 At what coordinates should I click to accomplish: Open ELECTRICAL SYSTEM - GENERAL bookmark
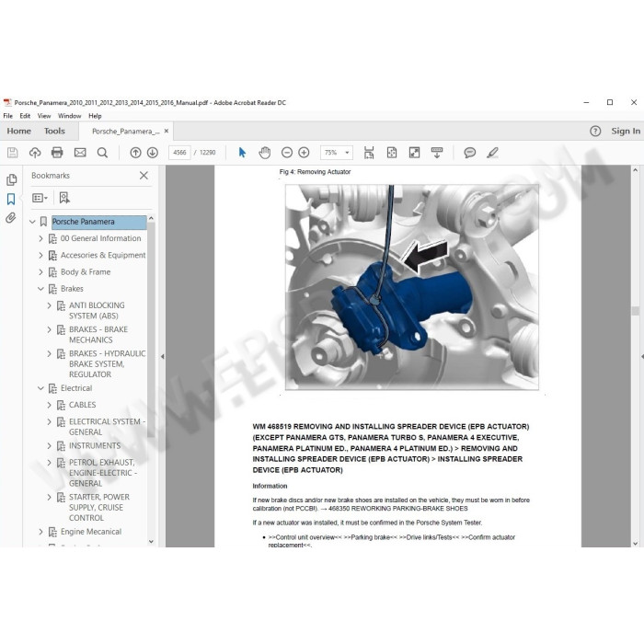107,427
